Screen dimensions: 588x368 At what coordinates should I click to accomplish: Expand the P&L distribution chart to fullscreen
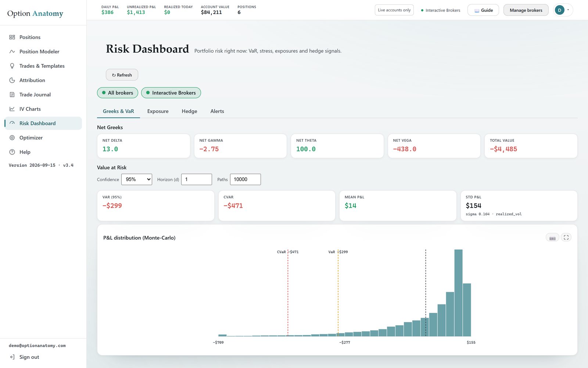click(x=566, y=237)
